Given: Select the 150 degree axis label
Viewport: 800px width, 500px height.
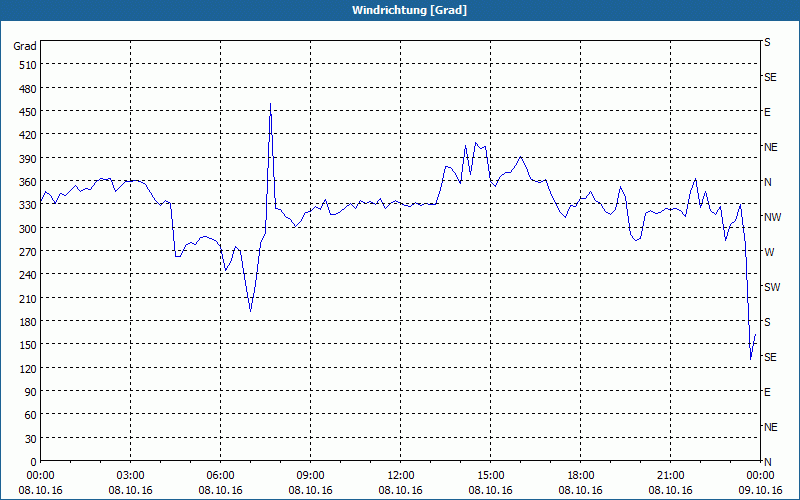Looking at the screenshot, I should (x=28, y=345).
